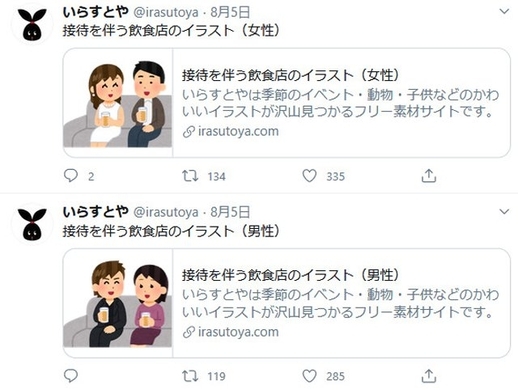Viewport: 518px width, 390px height.
Task: Visit @irasutoya profile from first tweet
Action: 166,13
